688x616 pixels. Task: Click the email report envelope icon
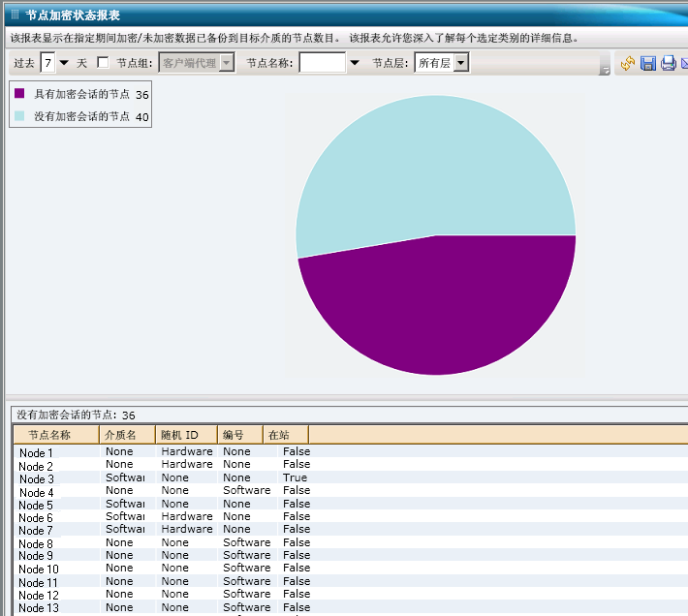click(x=684, y=63)
